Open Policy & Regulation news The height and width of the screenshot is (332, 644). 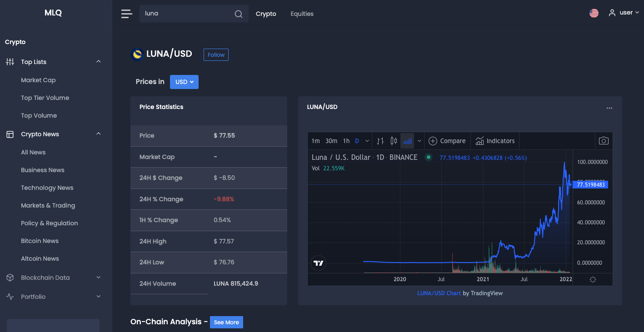pos(49,223)
